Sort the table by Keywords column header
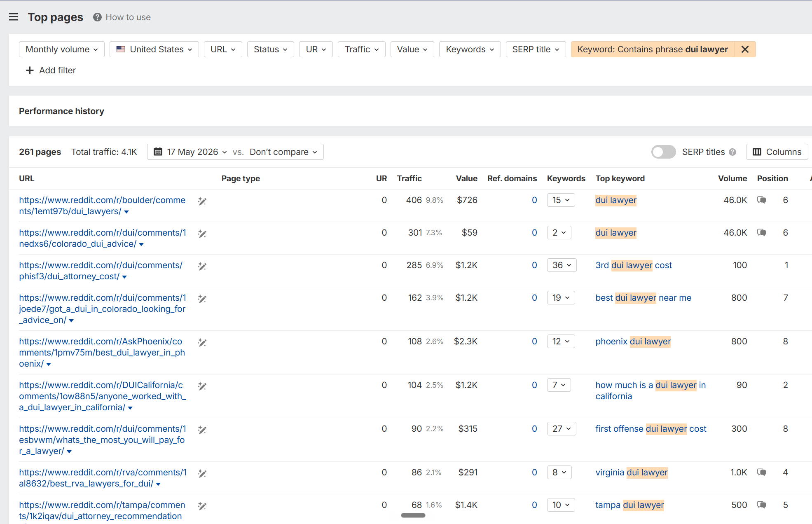812x524 pixels. click(566, 178)
